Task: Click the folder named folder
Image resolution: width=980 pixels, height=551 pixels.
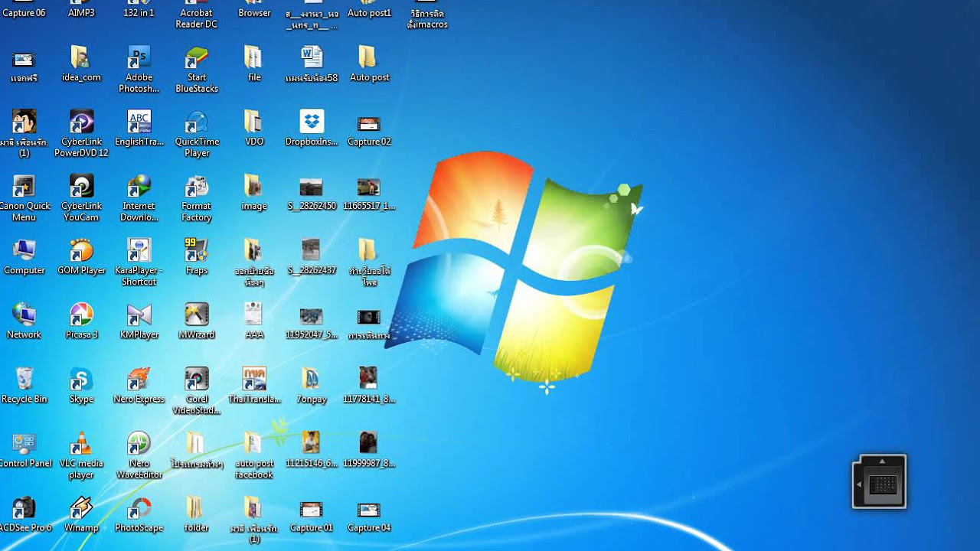Action: tap(196, 508)
